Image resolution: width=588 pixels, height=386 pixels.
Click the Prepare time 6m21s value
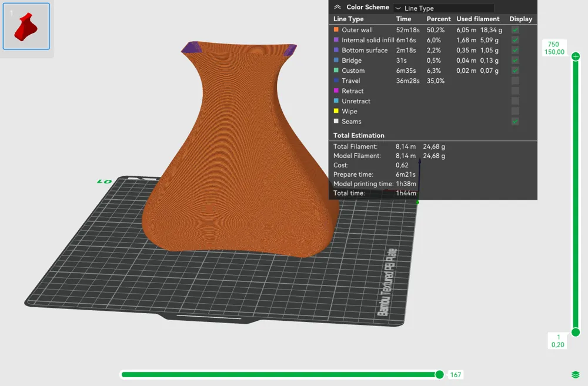[406, 174]
